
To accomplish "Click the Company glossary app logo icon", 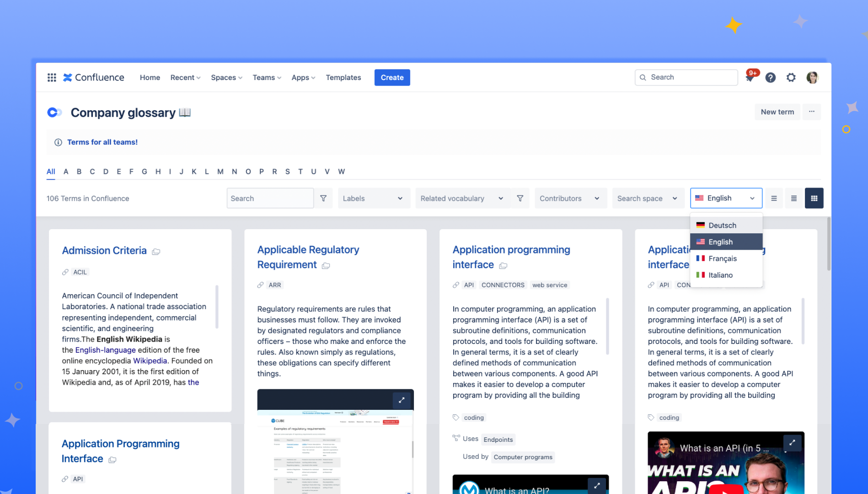I will tap(54, 113).
